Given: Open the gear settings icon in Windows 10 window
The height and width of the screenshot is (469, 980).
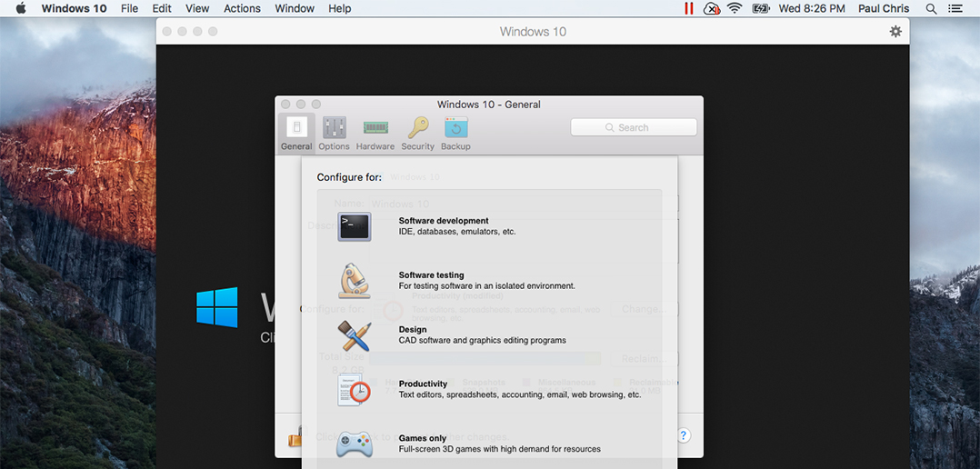Looking at the screenshot, I should click(x=895, y=31).
